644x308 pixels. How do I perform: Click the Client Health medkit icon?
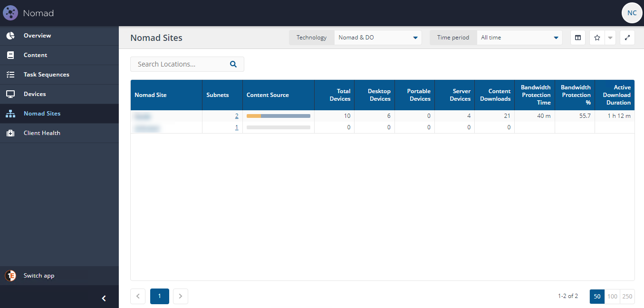pyautogui.click(x=10, y=133)
